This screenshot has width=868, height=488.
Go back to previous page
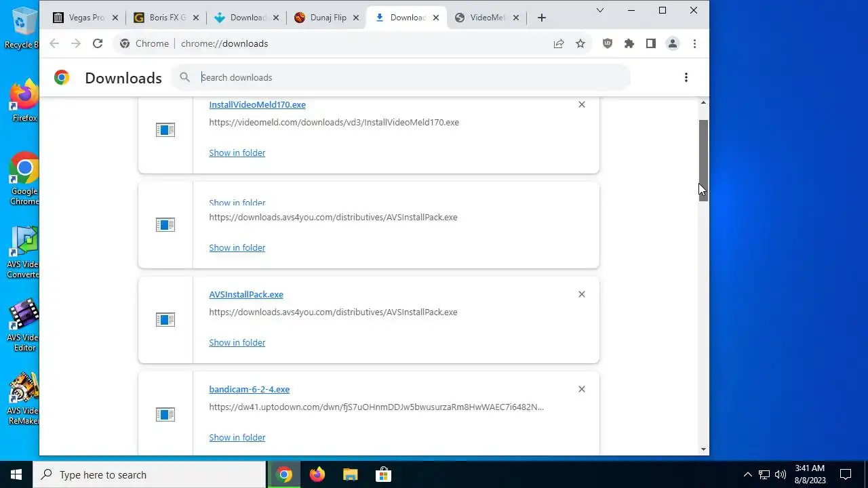click(x=54, y=43)
